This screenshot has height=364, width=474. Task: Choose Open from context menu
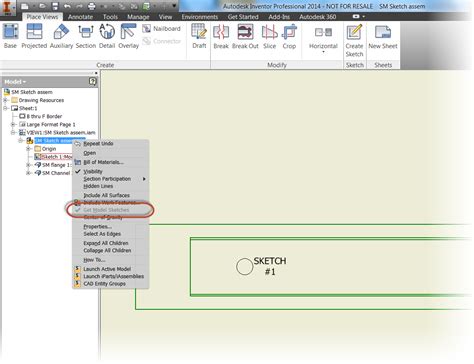point(90,153)
